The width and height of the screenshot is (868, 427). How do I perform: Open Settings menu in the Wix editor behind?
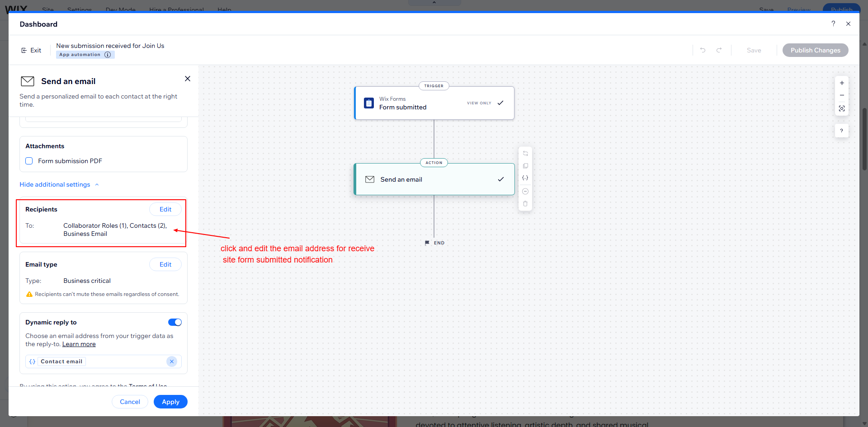tap(80, 9)
